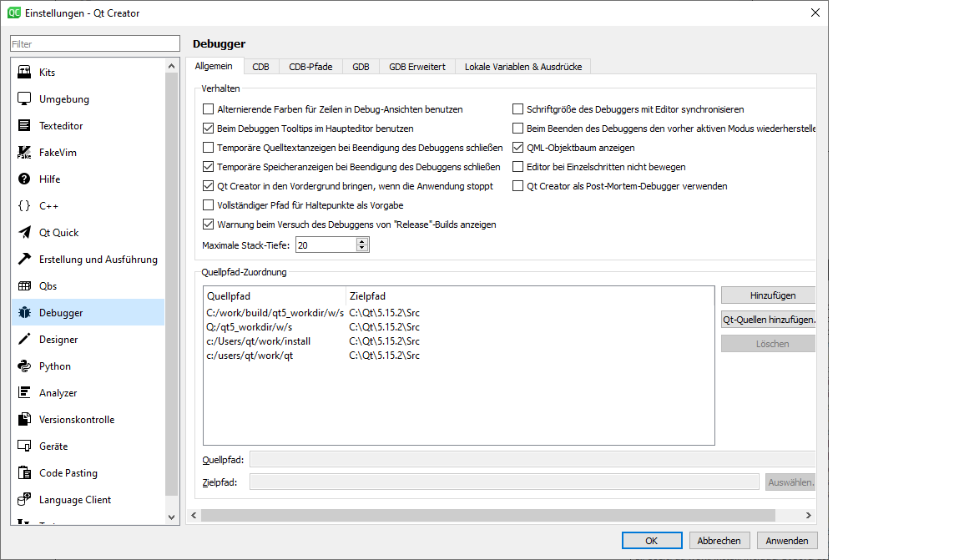Close the Einstellungen dialog window
Image resolution: width=959 pixels, height=560 pixels.
pyautogui.click(x=815, y=13)
